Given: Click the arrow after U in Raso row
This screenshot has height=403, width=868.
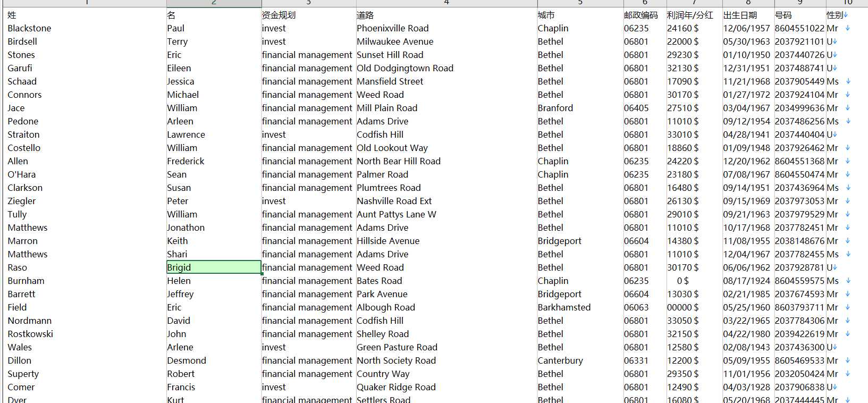Looking at the screenshot, I should click(x=835, y=267).
